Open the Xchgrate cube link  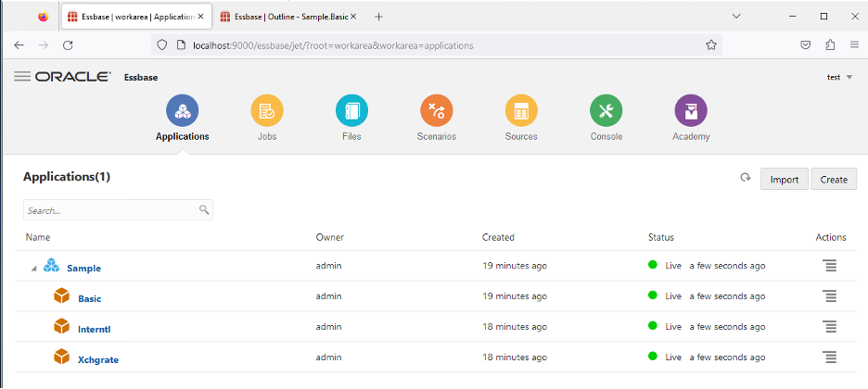tap(98, 359)
